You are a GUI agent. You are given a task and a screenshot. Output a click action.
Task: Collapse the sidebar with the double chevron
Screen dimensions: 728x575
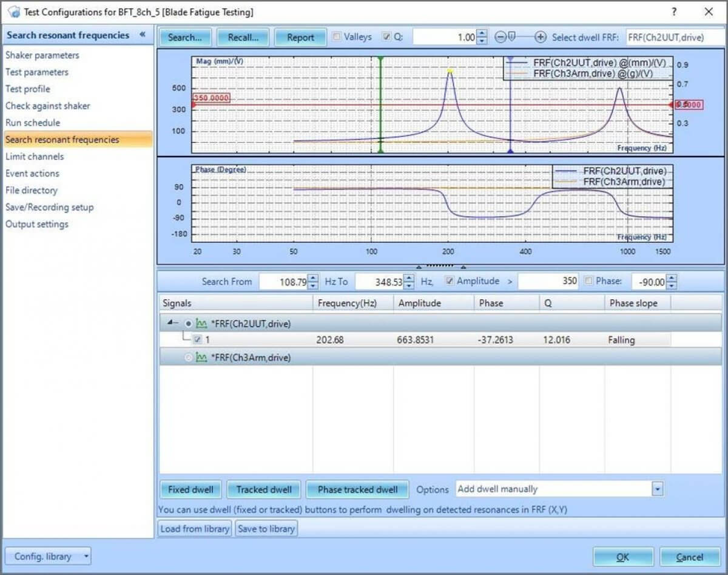coord(143,35)
